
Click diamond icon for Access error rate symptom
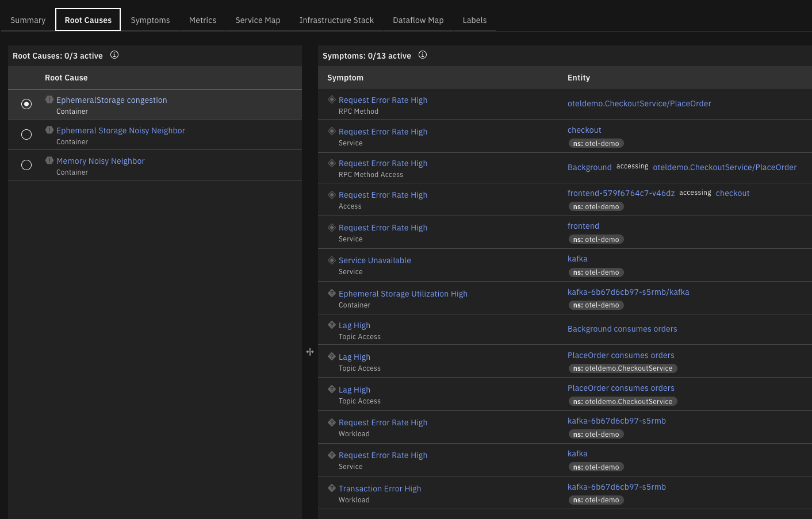(x=332, y=194)
